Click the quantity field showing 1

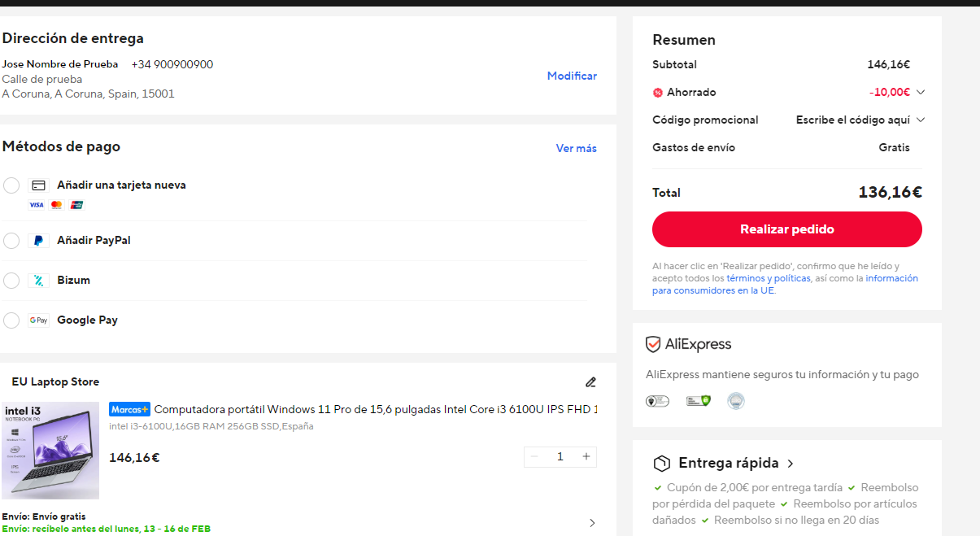[560, 456]
